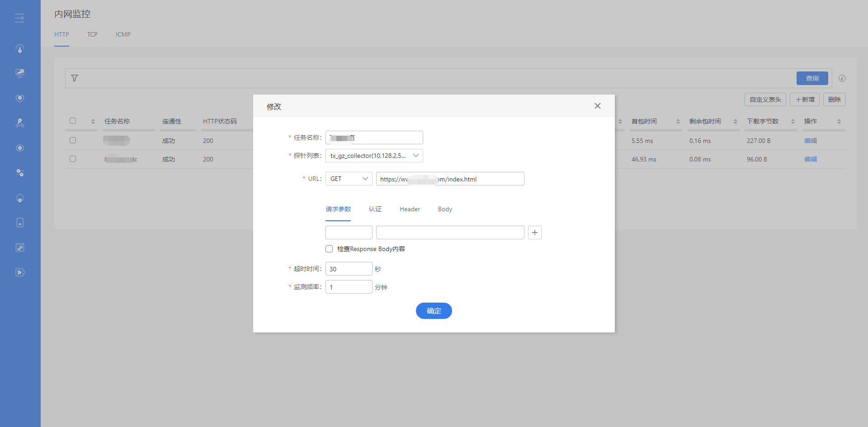Screen dimensions: 868x427
Task: Click 编辑 link in the 5.55 ms row
Action: click(x=811, y=141)
